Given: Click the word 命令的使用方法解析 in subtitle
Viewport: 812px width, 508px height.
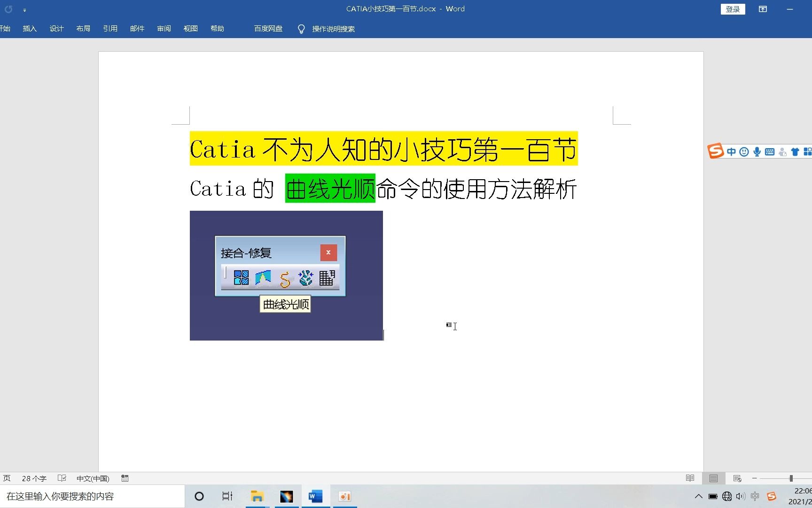Looking at the screenshot, I should point(476,189).
